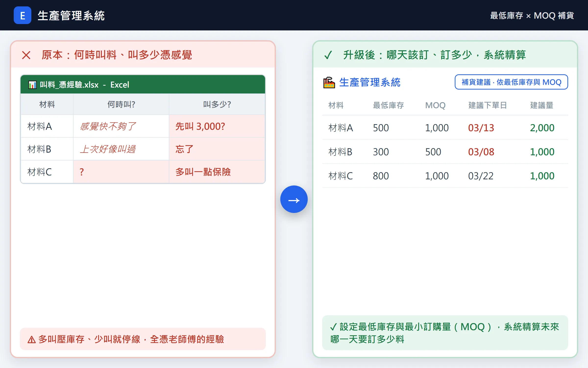Image resolution: width=588 pixels, height=368 pixels.
Task: Click the blue E logo icon
Action: pos(22,15)
